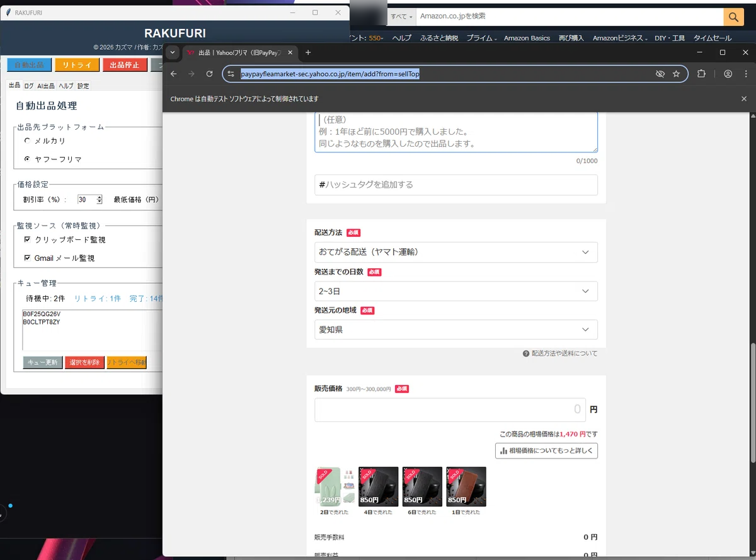
Task: Switch to the AI出品 tab
Action: [x=45, y=86]
